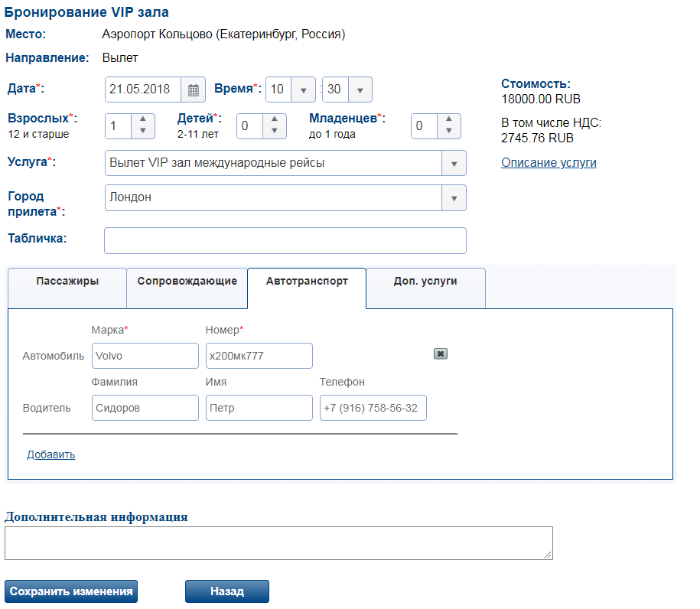This screenshot has height=609, width=700.
Task: Increase the children count by one
Action: (275, 120)
